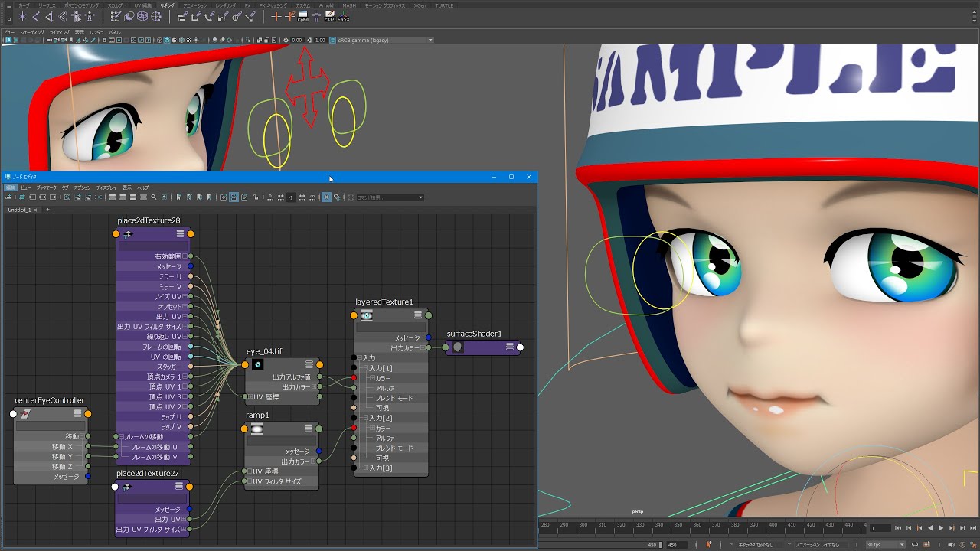The image size is (980, 551).
Task: Expand 入力[2] in layeredTexture1
Action: pos(367,418)
